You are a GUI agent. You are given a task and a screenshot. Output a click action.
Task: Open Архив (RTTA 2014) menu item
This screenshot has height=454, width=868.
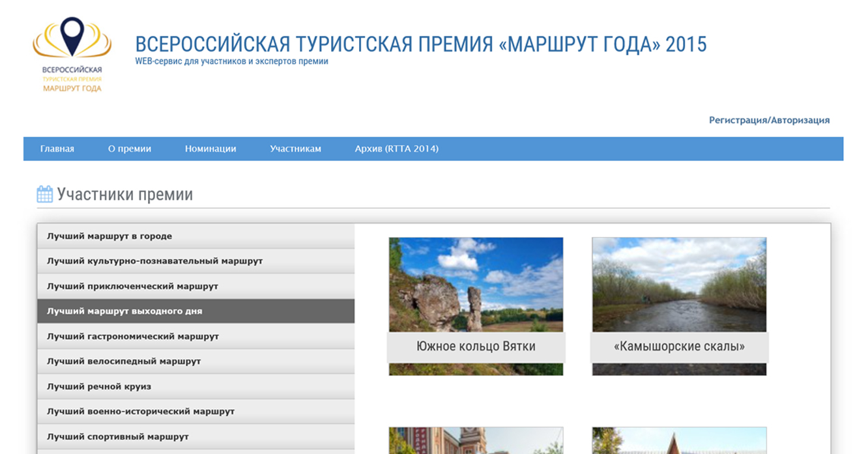pyautogui.click(x=396, y=149)
